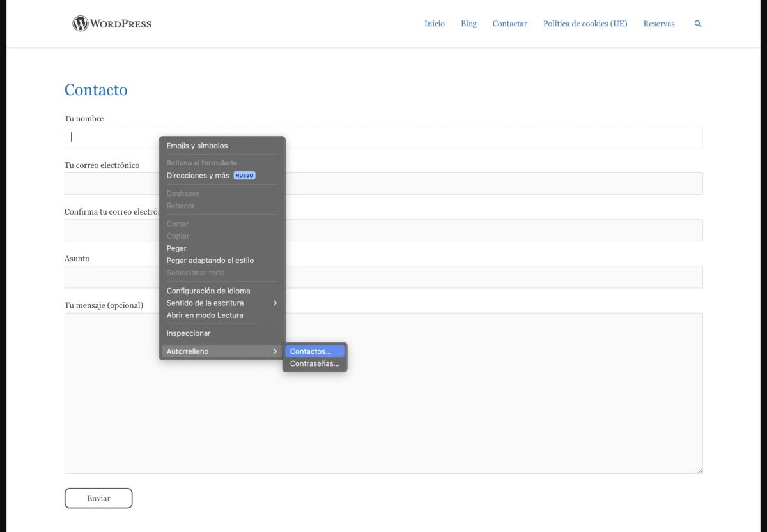Select Pegar from the context menu
The image size is (767, 532).
(x=176, y=248)
